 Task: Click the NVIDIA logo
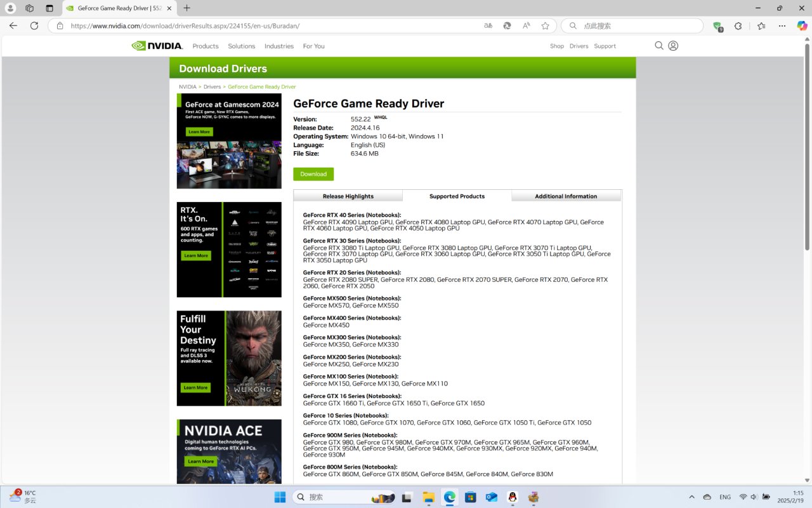pos(157,46)
